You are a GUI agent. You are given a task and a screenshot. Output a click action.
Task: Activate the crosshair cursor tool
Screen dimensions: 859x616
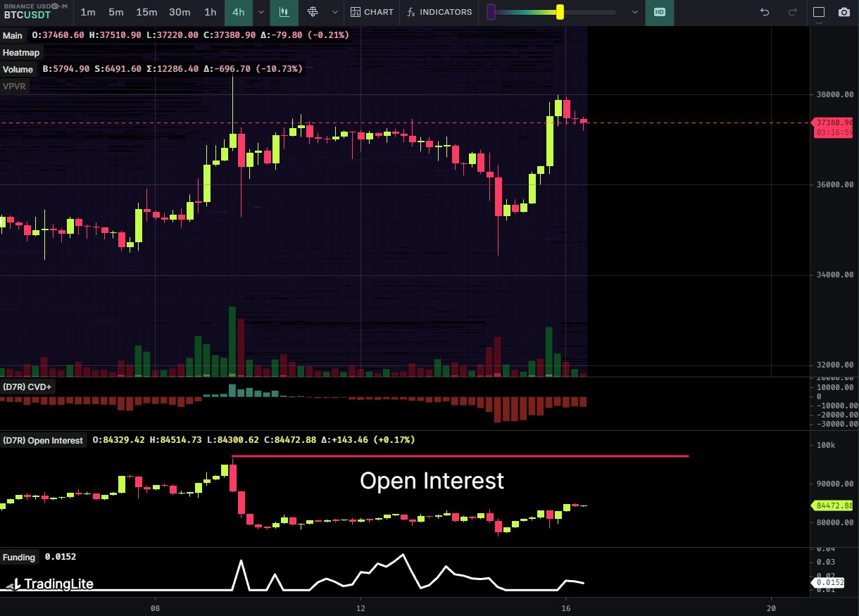pos(313,12)
